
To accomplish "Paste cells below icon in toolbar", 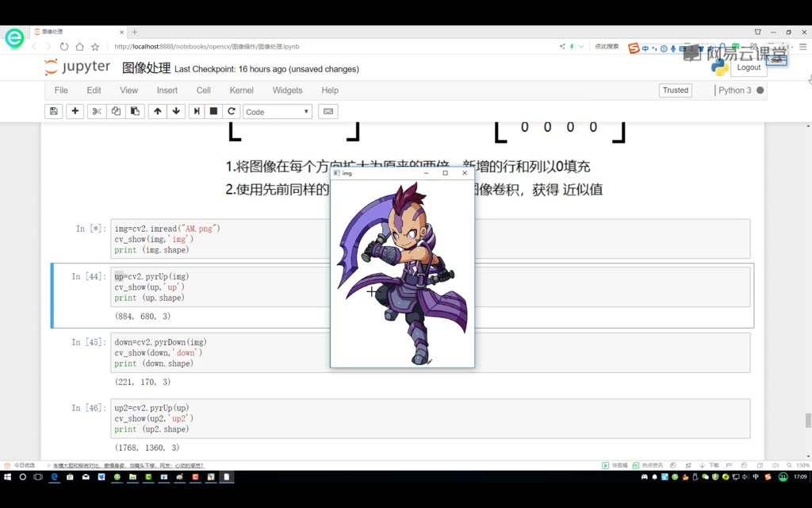I will (135, 111).
